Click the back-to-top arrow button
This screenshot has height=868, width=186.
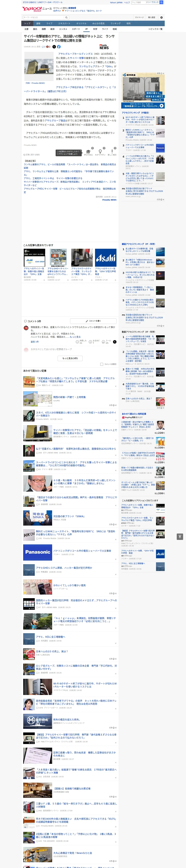pyautogui.click(x=180, y=536)
